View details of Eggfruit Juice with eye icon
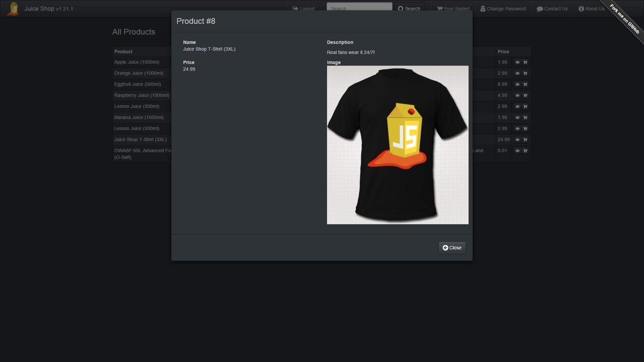 coord(517,84)
